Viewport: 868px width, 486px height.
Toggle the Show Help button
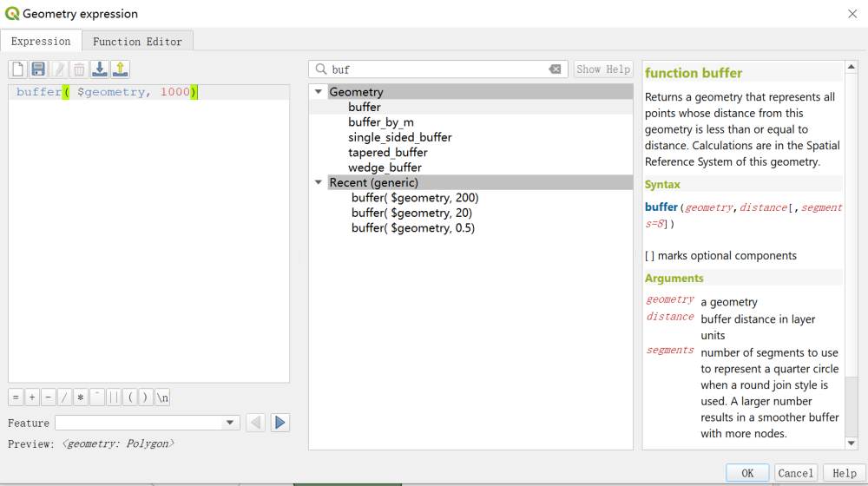tap(603, 69)
